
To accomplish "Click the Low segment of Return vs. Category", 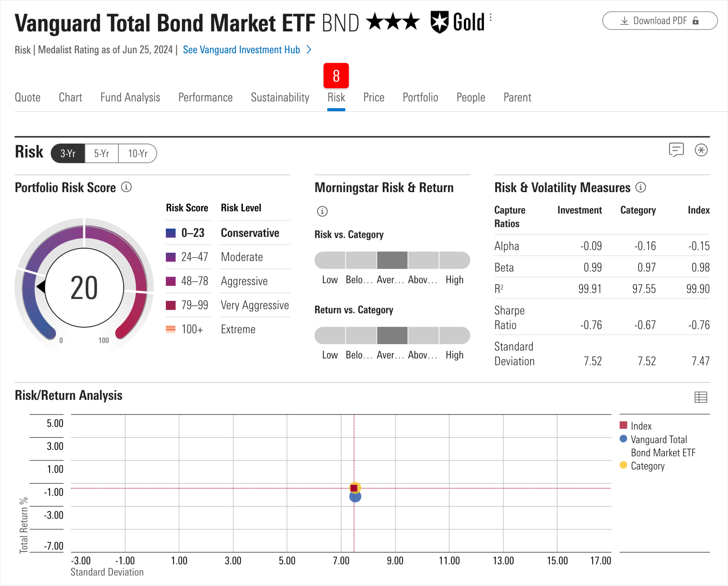I will pos(330,335).
